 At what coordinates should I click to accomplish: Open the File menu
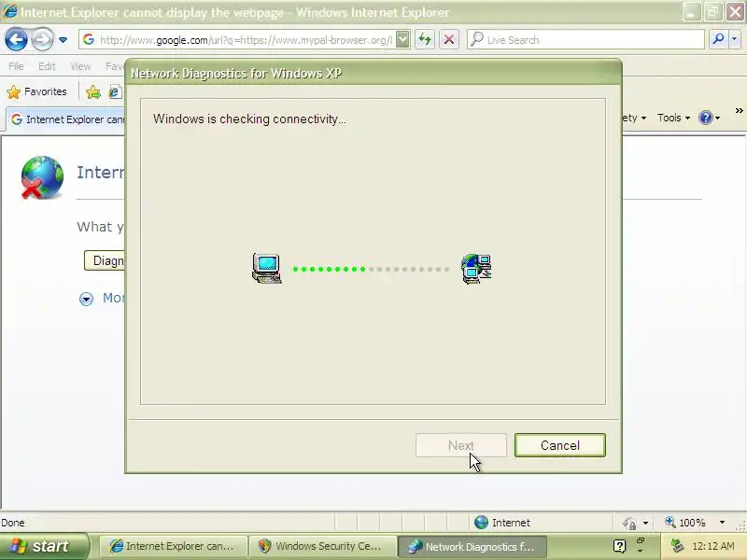16,66
